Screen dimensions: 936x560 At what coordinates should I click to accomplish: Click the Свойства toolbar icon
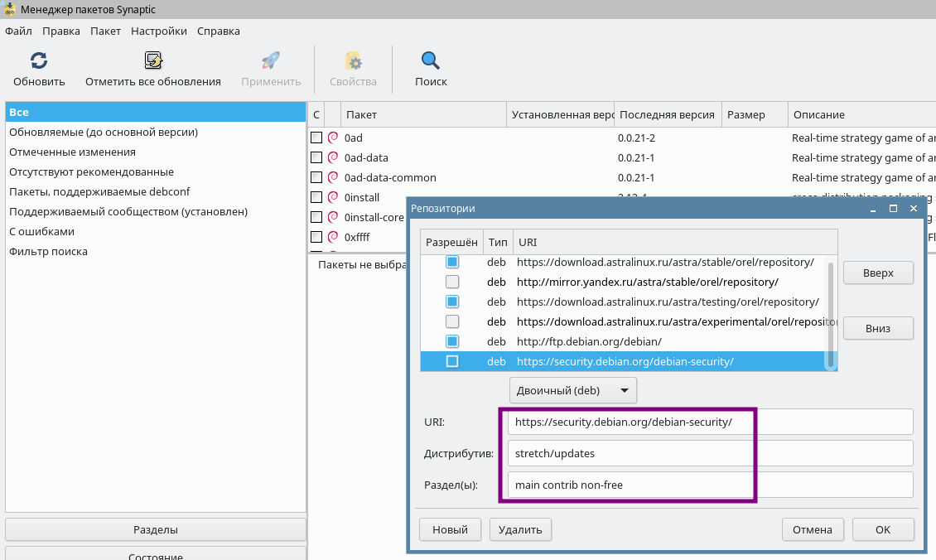click(x=353, y=60)
